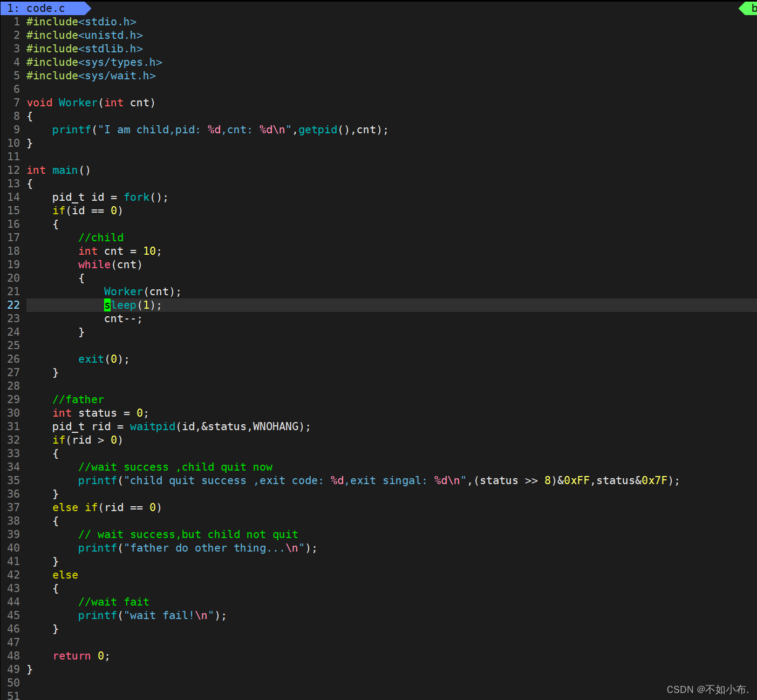Click 'else if(rid == 0)' line
This screenshot has height=700, width=757.
[107, 507]
